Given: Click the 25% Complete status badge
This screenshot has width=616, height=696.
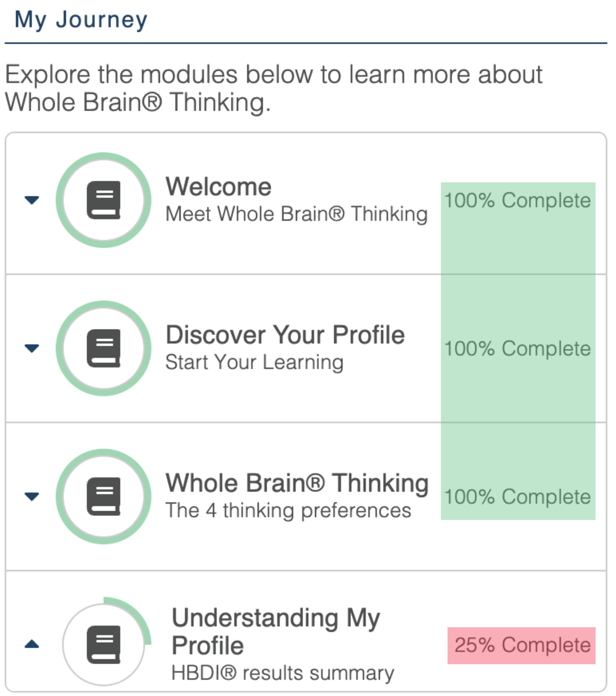Looking at the screenshot, I should click(522, 645).
